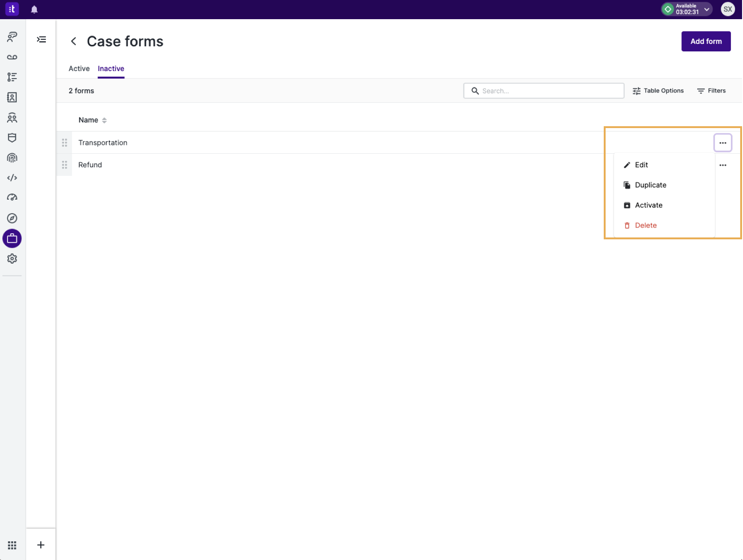Open the voicemail icon in sidebar
The height and width of the screenshot is (560, 743).
pos(12,57)
